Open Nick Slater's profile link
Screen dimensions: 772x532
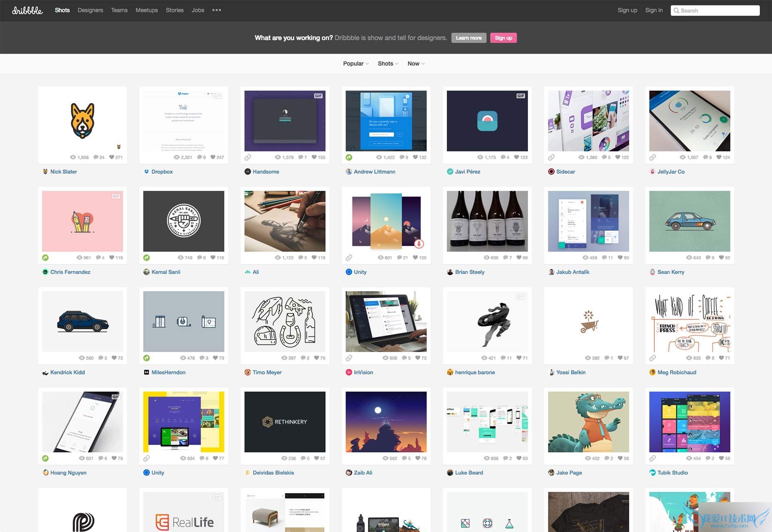(64, 172)
